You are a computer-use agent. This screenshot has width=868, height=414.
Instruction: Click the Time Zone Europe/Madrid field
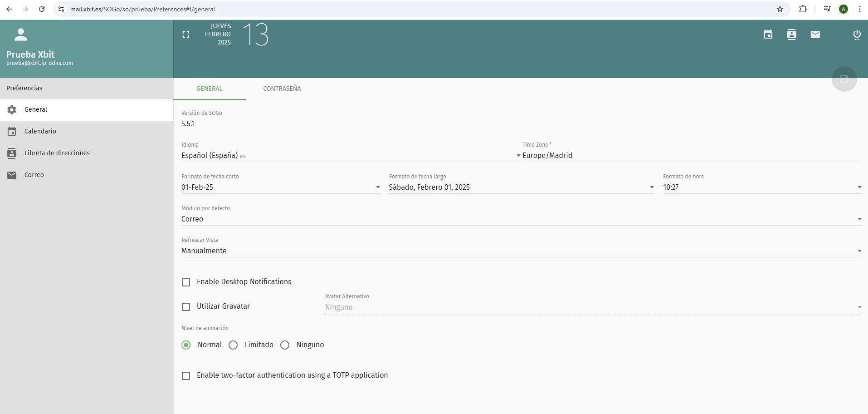(x=692, y=155)
